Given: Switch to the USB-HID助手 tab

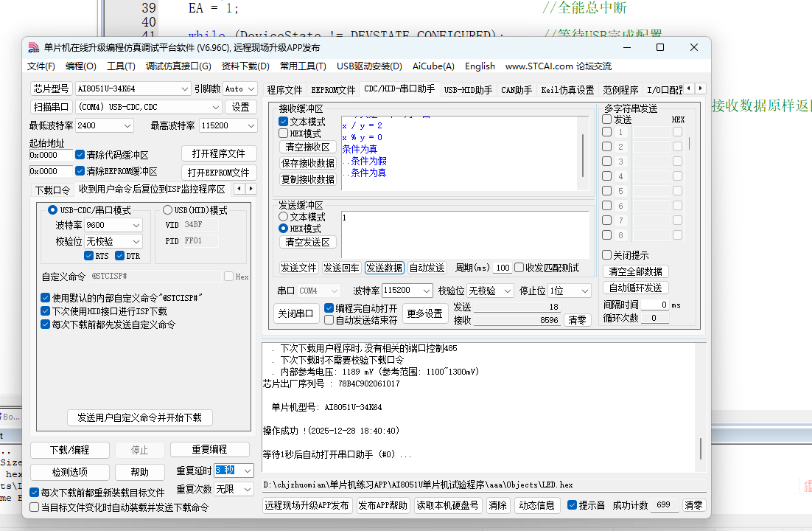Looking at the screenshot, I should [469, 88].
